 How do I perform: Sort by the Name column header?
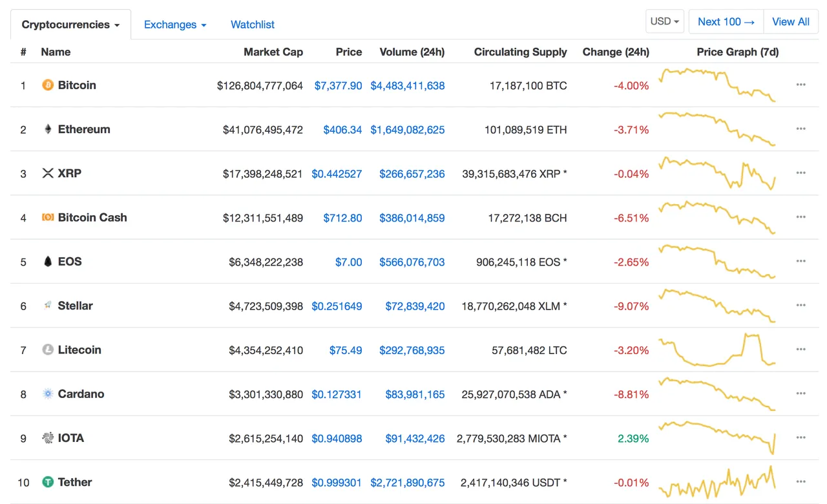click(56, 52)
